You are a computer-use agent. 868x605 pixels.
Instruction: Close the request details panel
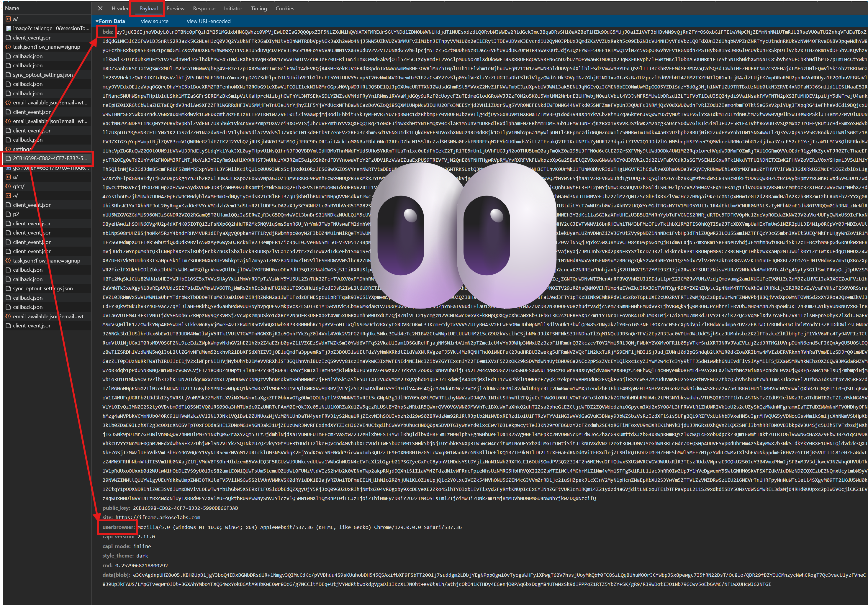pyautogui.click(x=100, y=8)
